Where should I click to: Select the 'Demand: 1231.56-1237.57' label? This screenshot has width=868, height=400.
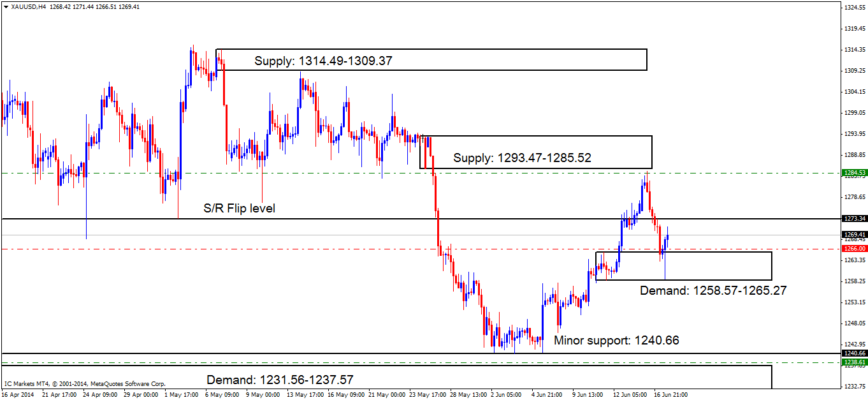(x=280, y=380)
